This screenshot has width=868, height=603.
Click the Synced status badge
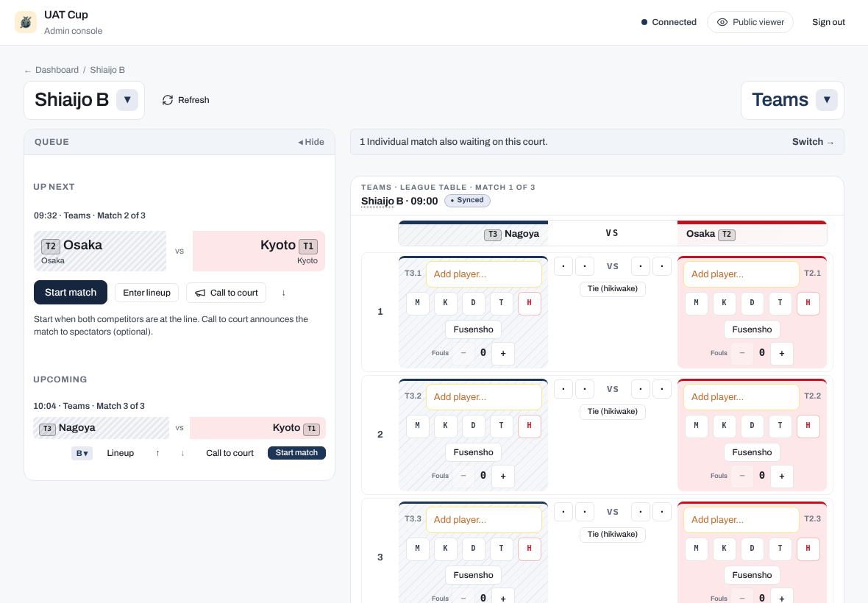[467, 200]
